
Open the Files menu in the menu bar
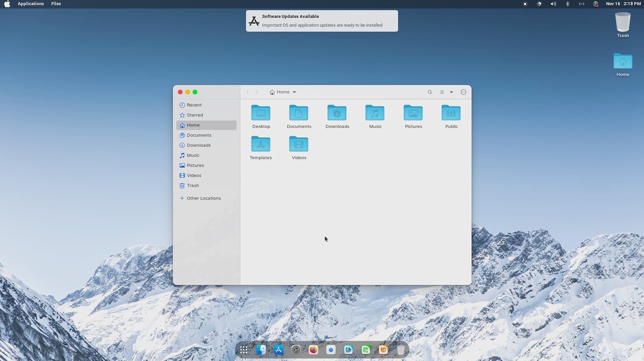click(56, 3)
